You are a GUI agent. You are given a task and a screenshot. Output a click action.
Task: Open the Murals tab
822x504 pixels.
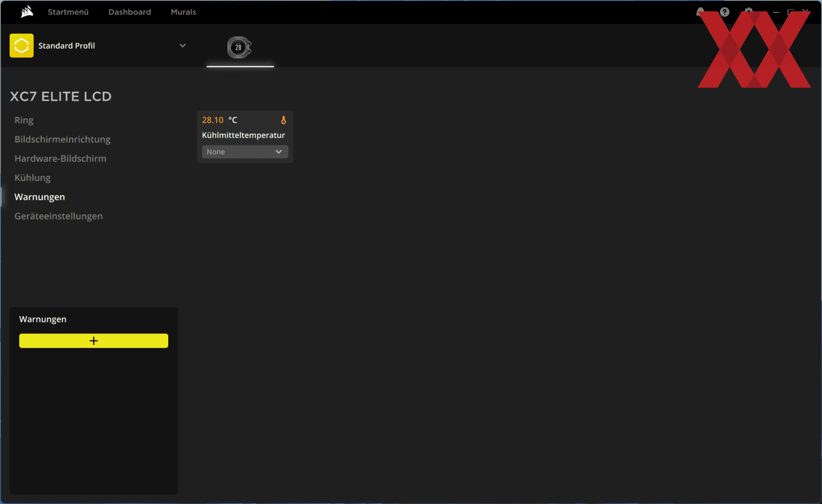183,12
